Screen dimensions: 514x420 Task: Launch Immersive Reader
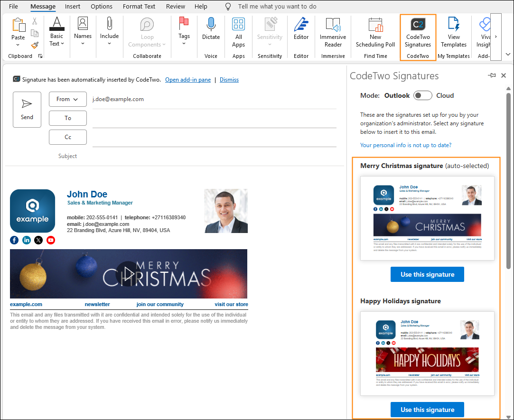[x=333, y=32]
